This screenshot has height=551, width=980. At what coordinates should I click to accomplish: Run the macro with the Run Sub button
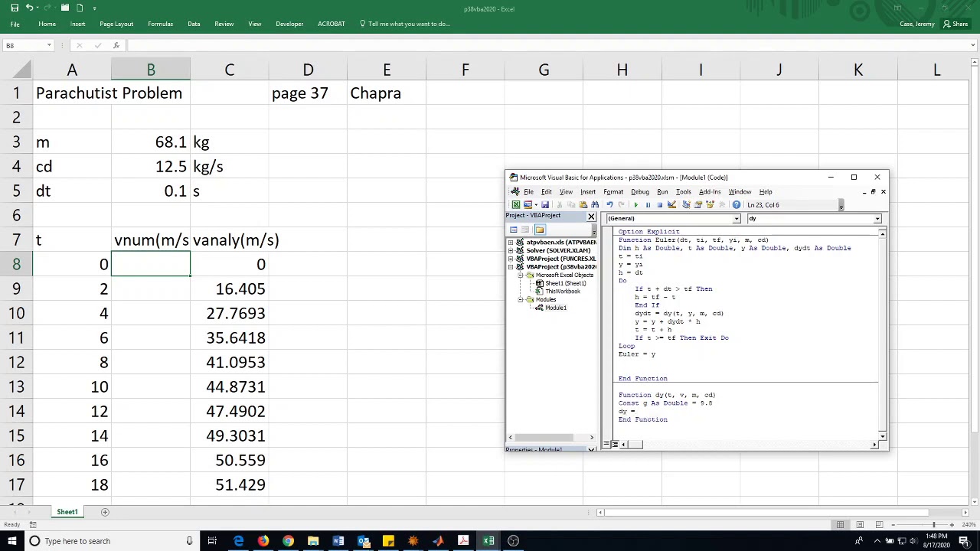(635, 205)
